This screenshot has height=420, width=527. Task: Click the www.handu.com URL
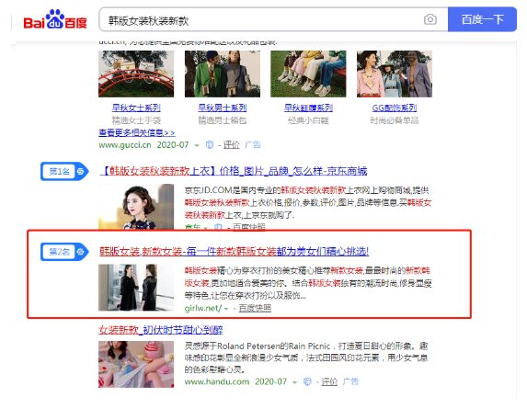[217, 381]
